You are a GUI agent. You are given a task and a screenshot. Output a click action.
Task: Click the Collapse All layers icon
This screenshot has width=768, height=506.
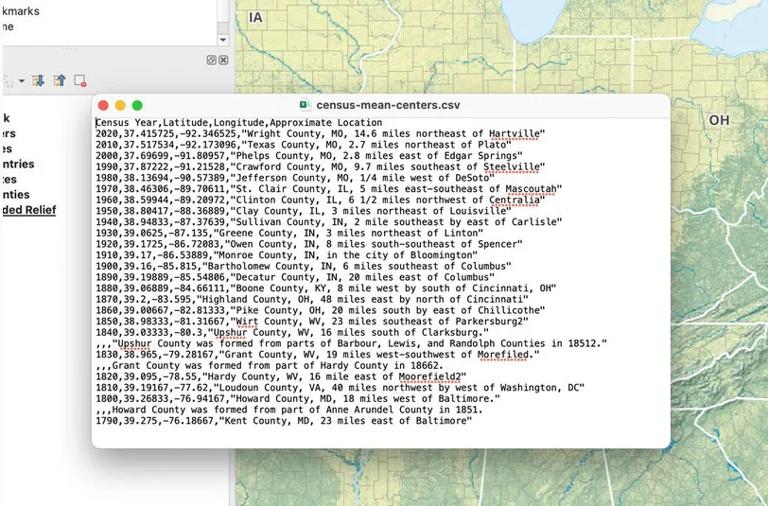click(59, 80)
